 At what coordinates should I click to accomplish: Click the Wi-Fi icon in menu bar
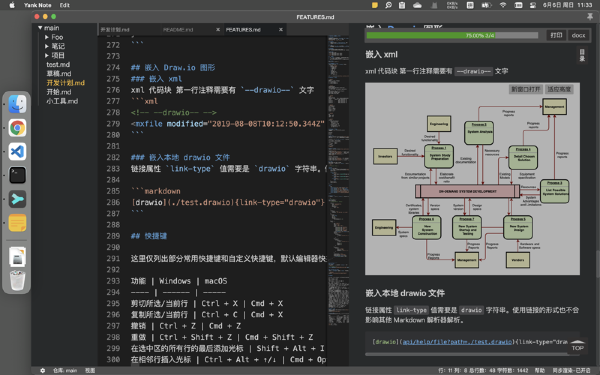pos(503,5)
